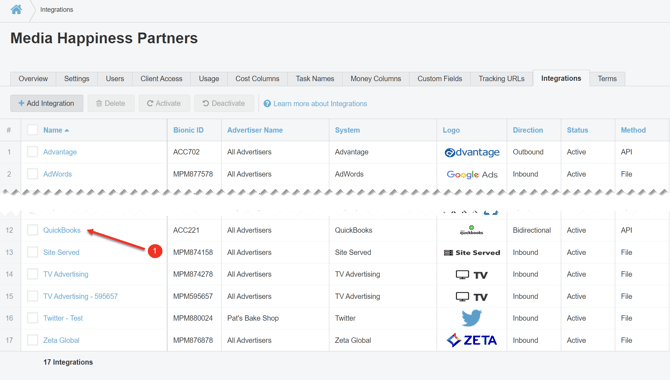Image resolution: width=670 pixels, height=380 pixels.
Task: Click the MPM880024 Bionic ID cell
Action: pyautogui.click(x=193, y=318)
